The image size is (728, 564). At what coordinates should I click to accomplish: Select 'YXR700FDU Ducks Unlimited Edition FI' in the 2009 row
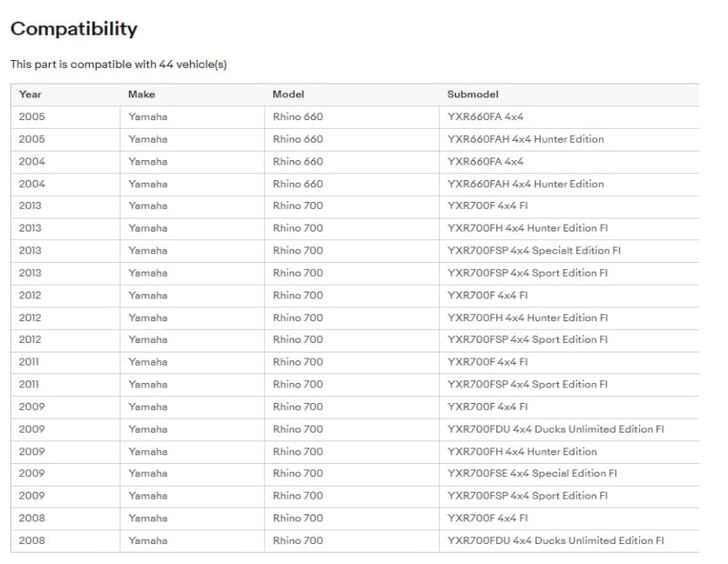coord(556,429)
